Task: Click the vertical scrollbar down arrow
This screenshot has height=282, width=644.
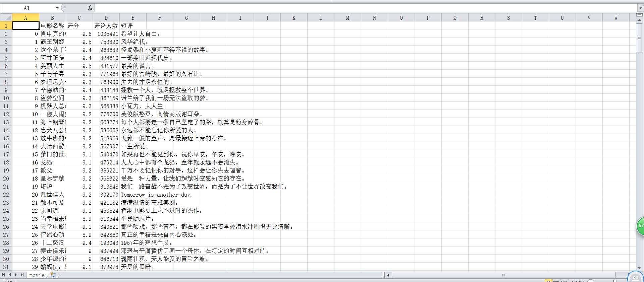Action: (639, 268)
